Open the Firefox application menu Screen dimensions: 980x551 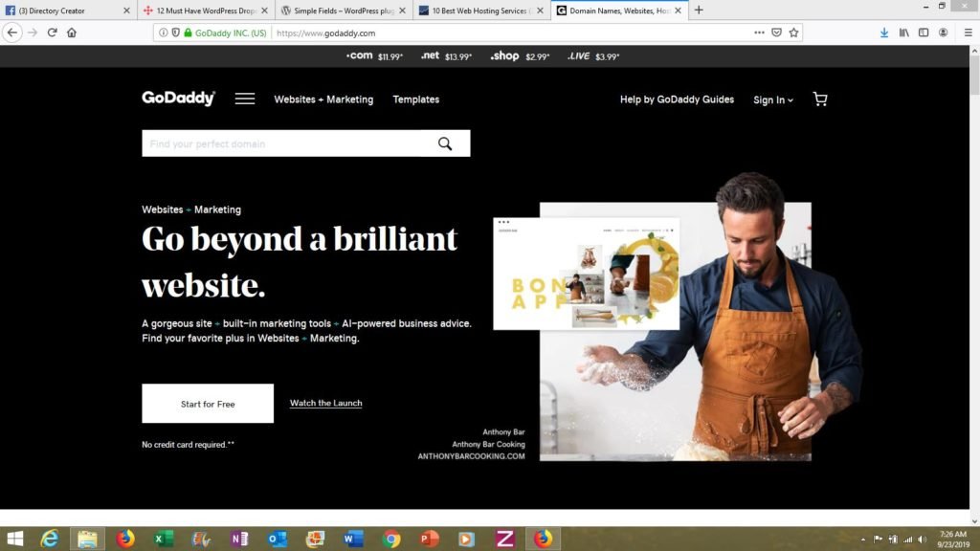coord(968,33)
